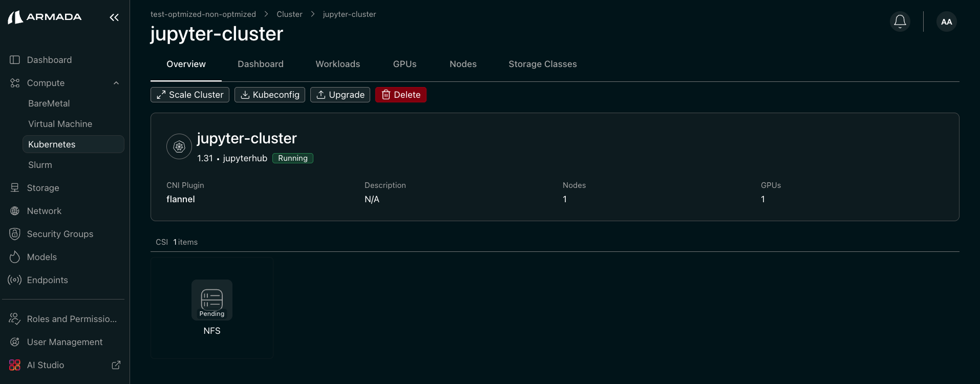This screenshot has width=980, height=384.
Task: Open Endpoints in the sidebar
Action: pos(47,280)
